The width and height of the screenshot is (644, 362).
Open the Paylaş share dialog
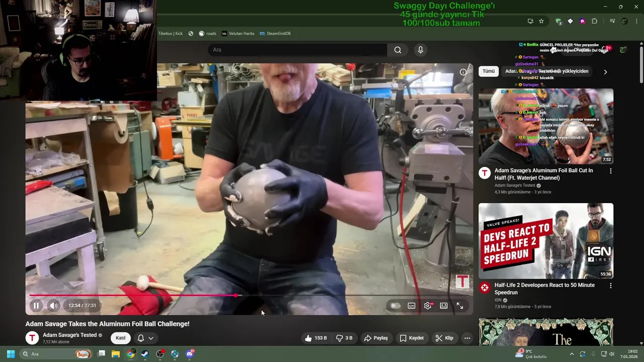coord(376,338)
